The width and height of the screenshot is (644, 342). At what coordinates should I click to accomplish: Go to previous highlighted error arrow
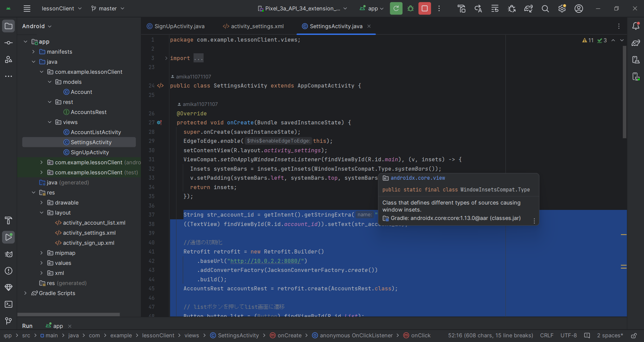click(613, 40)
